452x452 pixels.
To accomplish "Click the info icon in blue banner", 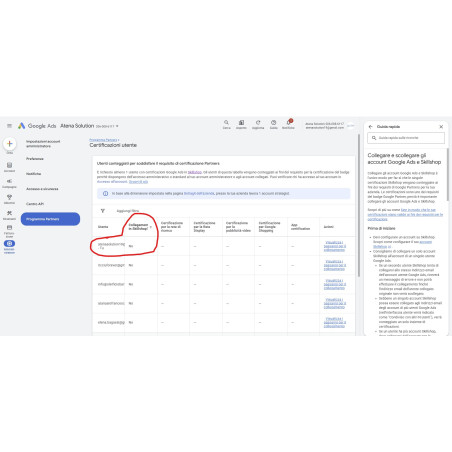I will 105,193.
